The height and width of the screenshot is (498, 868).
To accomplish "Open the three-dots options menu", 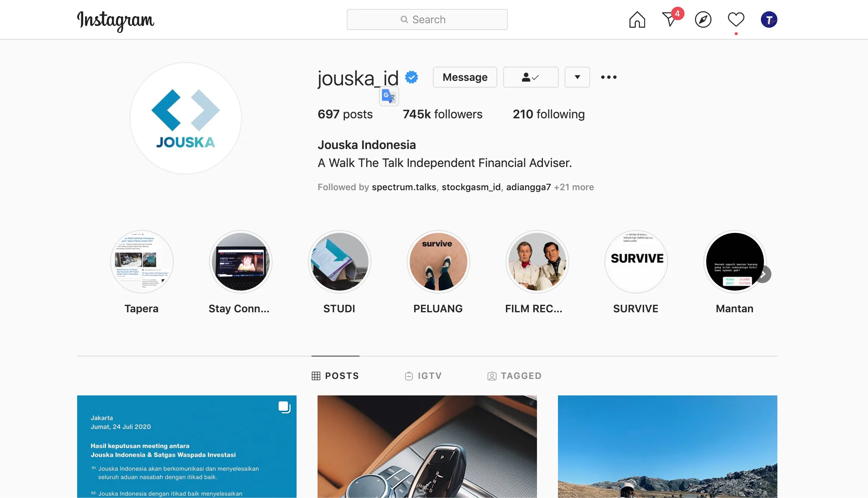I will pyautogui.click(x=608, y=77).
